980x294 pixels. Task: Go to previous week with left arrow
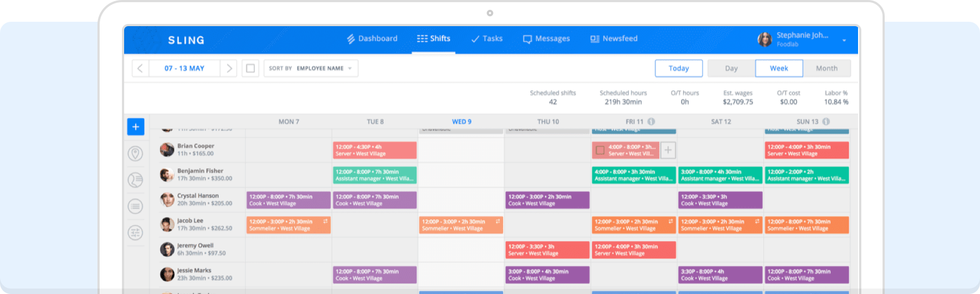pyautogui.click(x=140, y=69)
